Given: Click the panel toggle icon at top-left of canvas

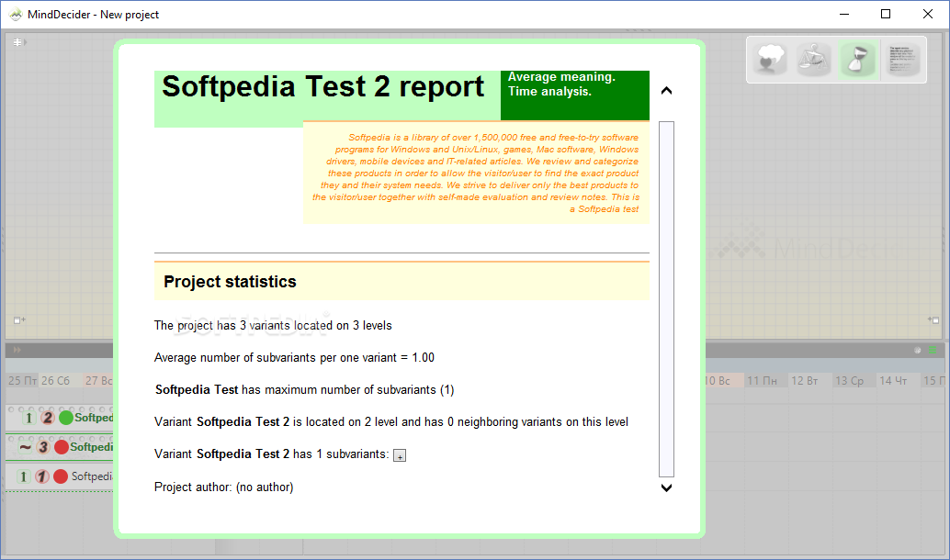Looking at the screenshot, I should 18,42.
